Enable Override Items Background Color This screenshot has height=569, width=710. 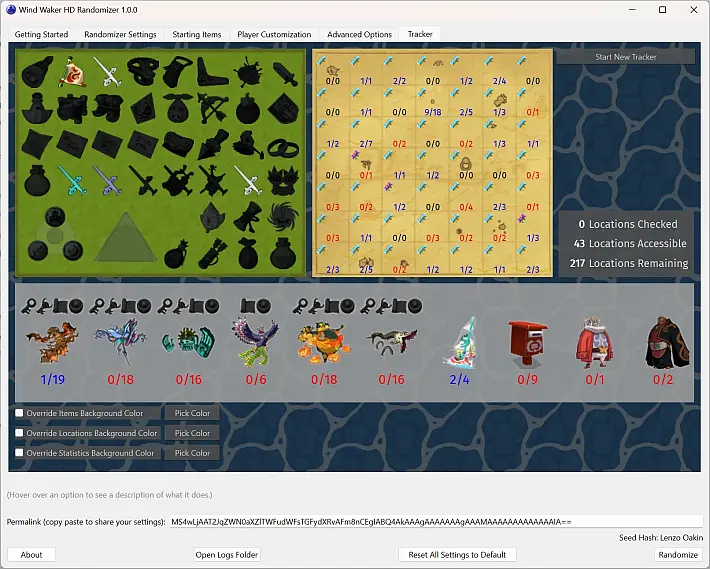pyautogui.click(x=19, y=413)
